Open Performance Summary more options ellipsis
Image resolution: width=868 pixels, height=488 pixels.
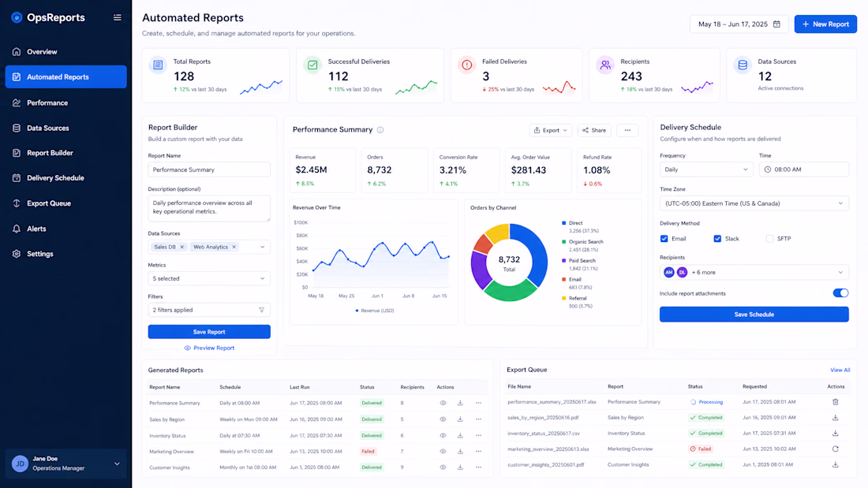[x=627, y=131]
